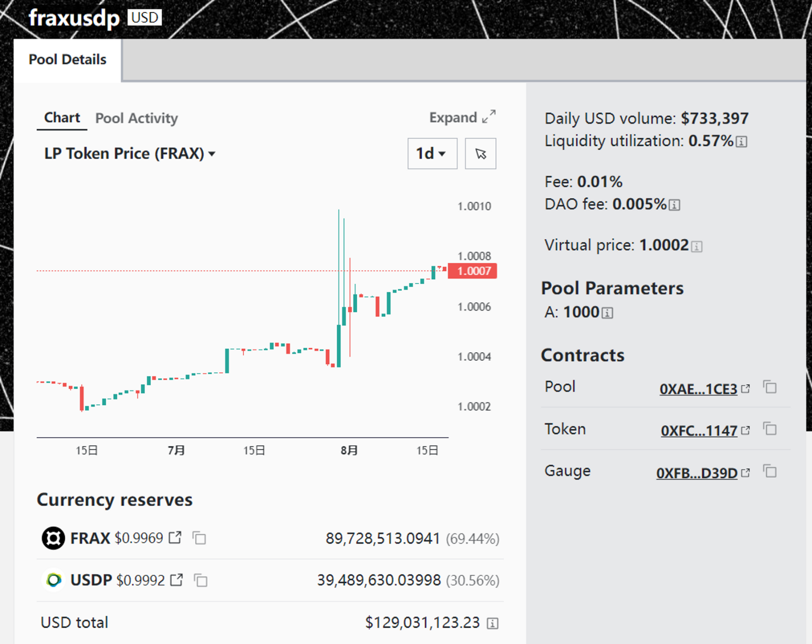
Task: Copy the USDP token address
Action: point(200,580)
